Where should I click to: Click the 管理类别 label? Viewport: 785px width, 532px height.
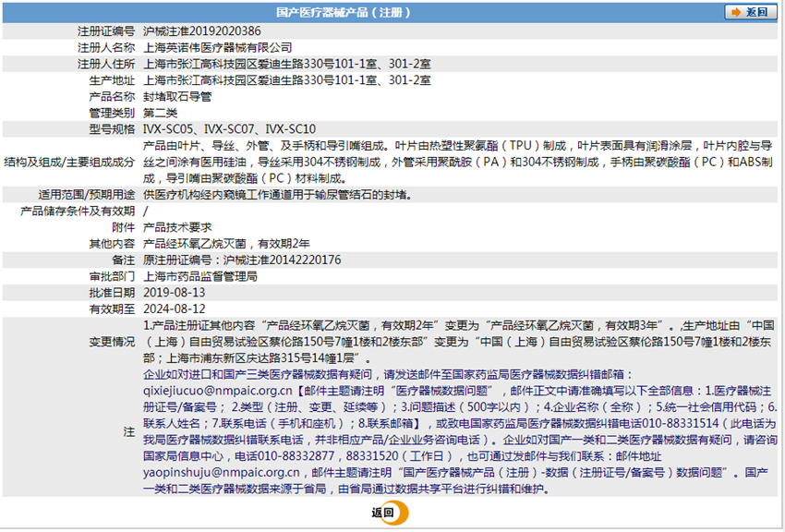[x=112, y=113]
